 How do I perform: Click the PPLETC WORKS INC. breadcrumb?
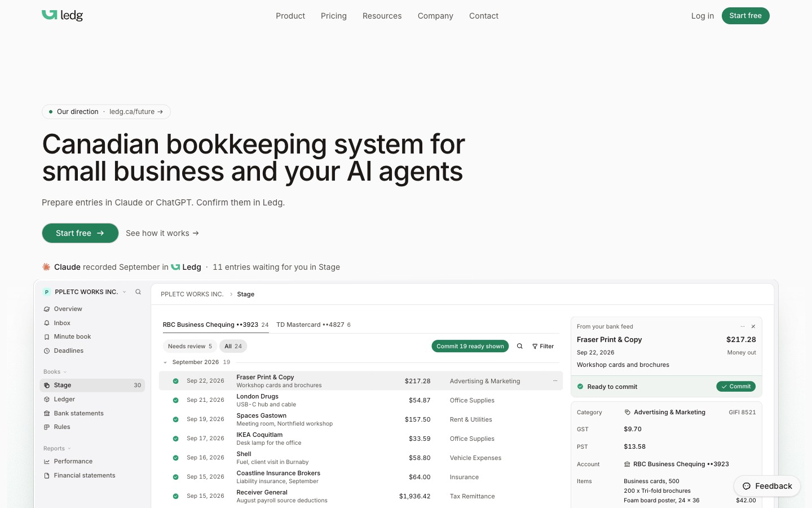192,294
